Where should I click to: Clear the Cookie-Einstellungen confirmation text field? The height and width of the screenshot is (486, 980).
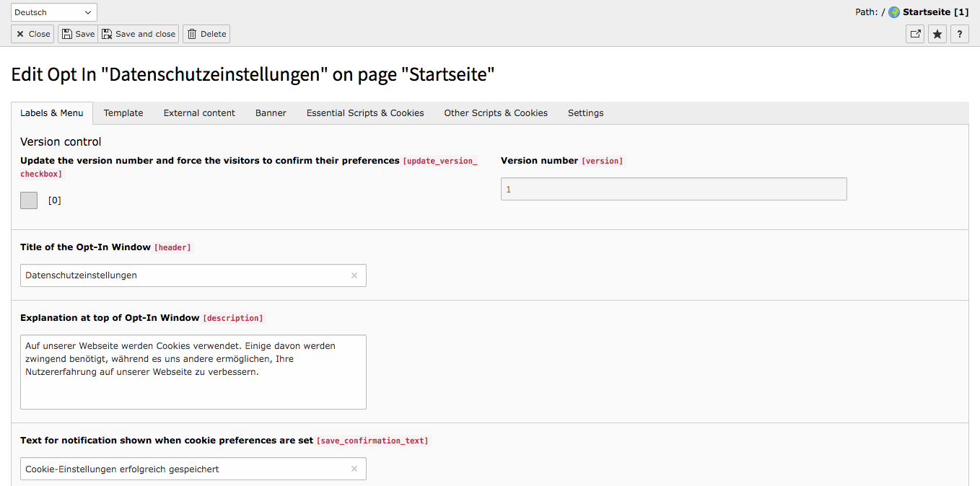[x=354, y=469]
